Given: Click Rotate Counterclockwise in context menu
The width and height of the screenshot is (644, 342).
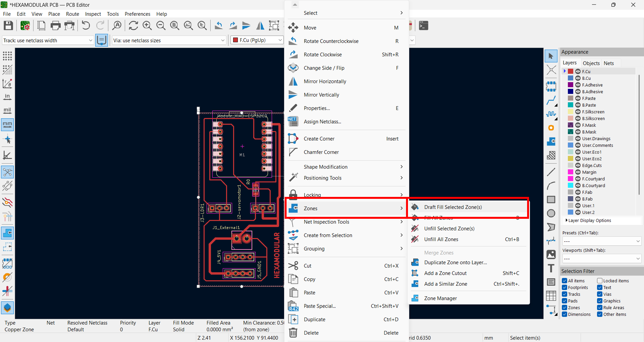Looking at the screenshot, I should [346, 41].
